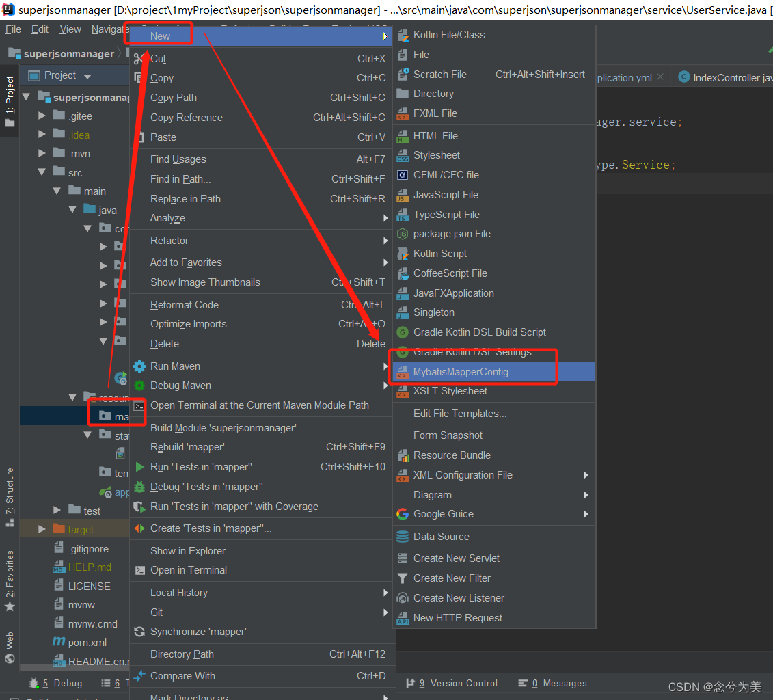Open the Version Control tool window
Viewport: 773px width, 700px height.
coord(452,683)
